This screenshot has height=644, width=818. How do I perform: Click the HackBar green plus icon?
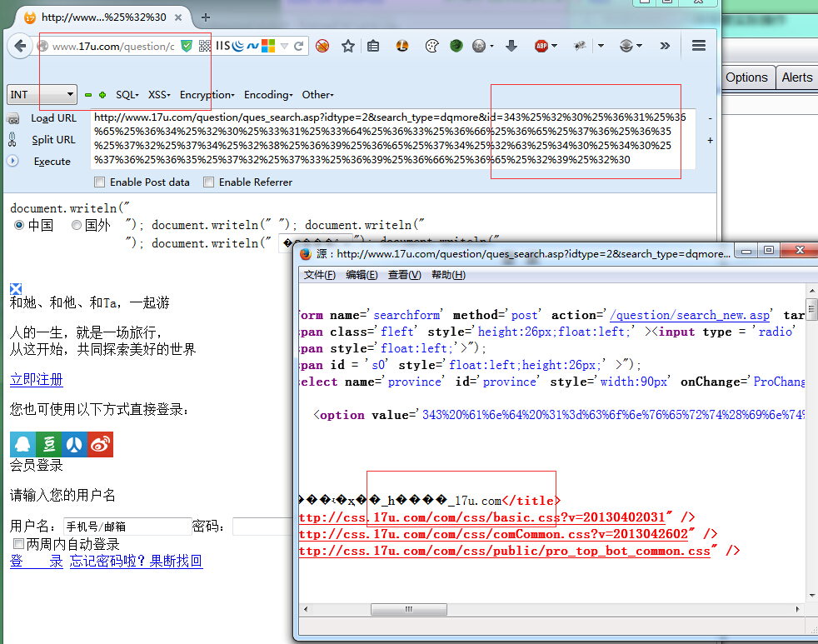(102, 95)
